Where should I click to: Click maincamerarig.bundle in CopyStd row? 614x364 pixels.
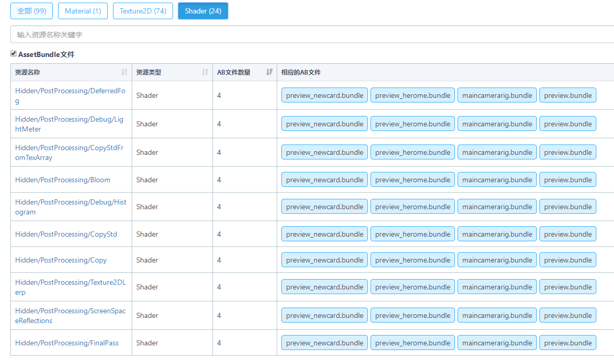497,234
